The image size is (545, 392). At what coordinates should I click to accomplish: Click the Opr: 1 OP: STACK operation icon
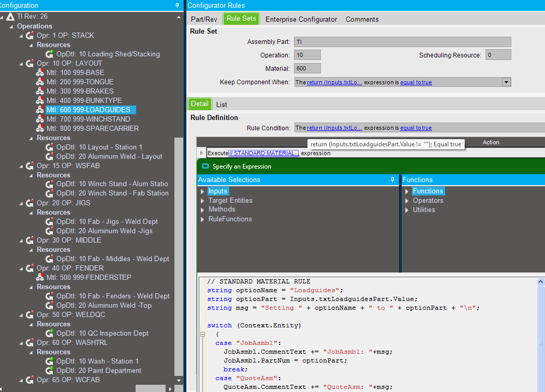(x=30, y=36)
